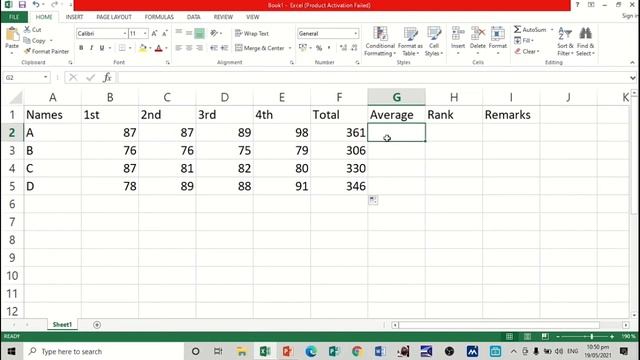Viewport: 640px width, 360px height.
Task: Select the Sheet1 tab
Action: tap(62, 324)
